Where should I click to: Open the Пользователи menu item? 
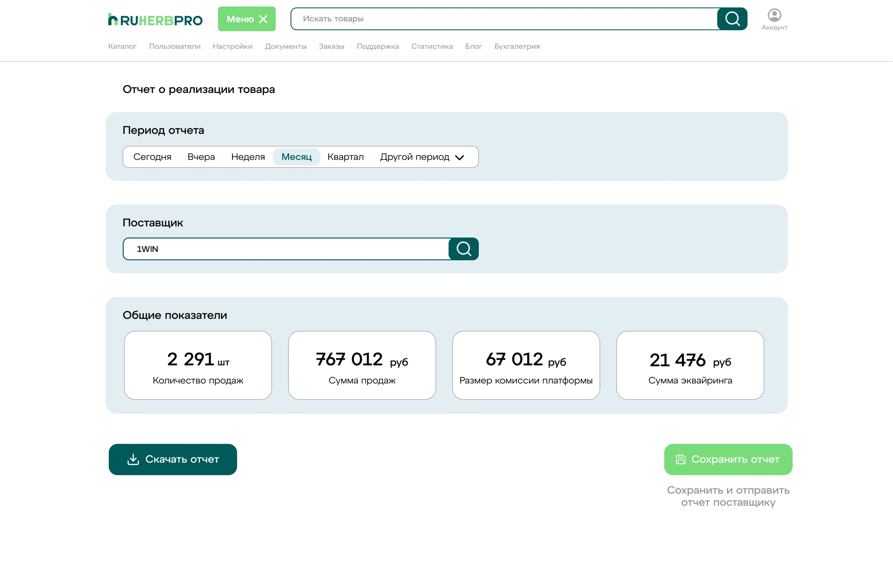(175, 46)
